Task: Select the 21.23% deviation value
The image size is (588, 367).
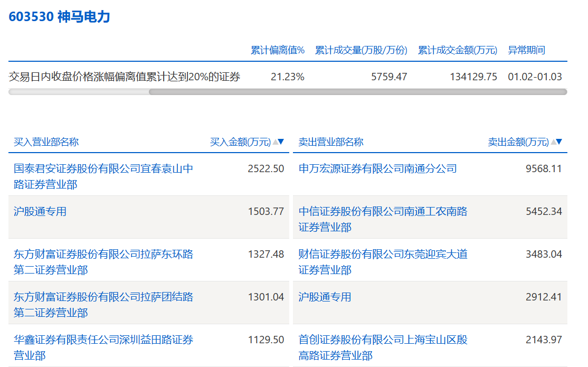Action: point(288,77)
